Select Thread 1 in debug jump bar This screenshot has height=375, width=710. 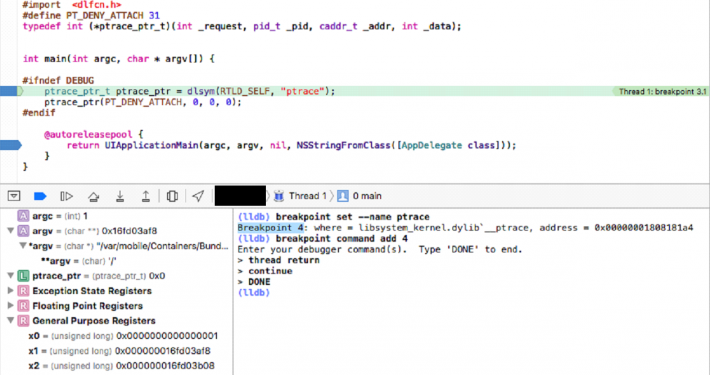(x=307, y=196)
